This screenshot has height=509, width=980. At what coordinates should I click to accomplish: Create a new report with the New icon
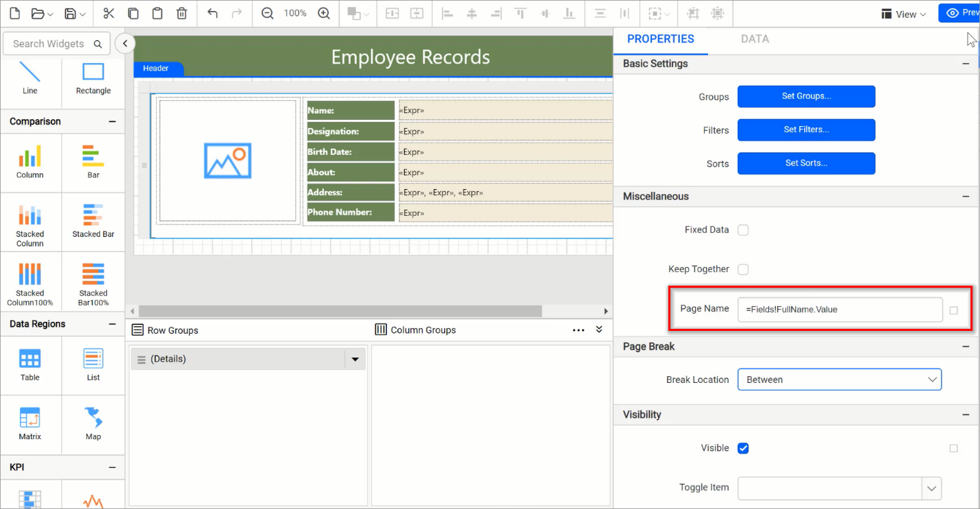(15, 14)
